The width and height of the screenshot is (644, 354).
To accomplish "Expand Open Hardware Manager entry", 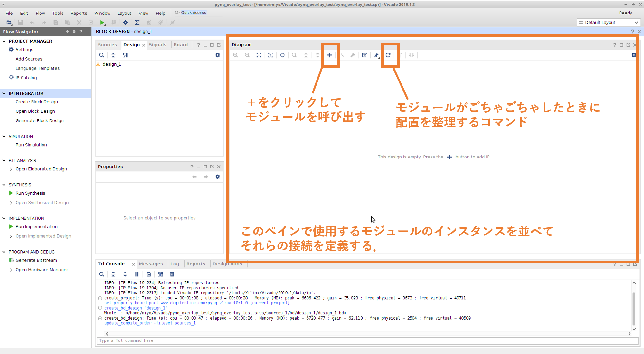I will 11,270.
